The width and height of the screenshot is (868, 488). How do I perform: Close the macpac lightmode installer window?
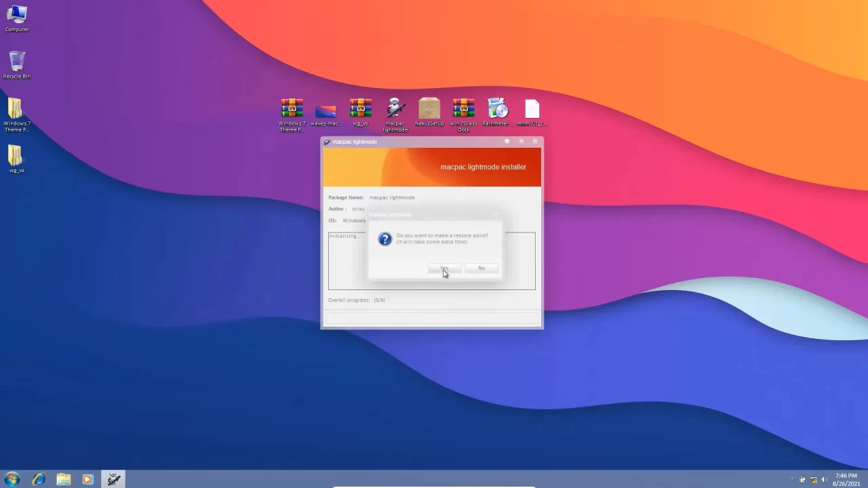[535, 141]
